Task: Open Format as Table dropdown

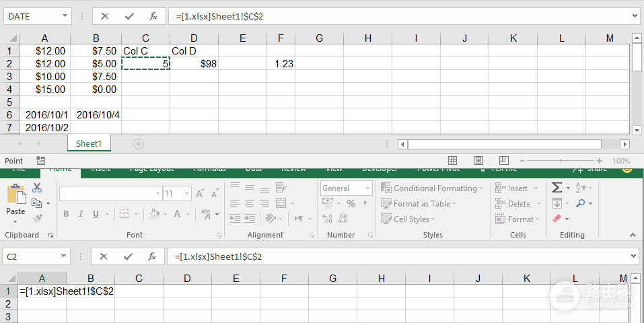Action: click(x=418, y=203)
